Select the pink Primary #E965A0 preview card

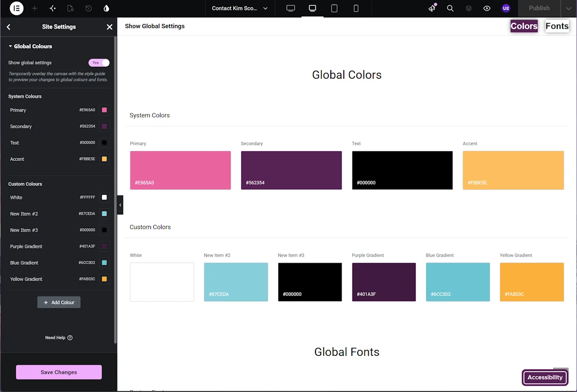(x=180, y=170)
